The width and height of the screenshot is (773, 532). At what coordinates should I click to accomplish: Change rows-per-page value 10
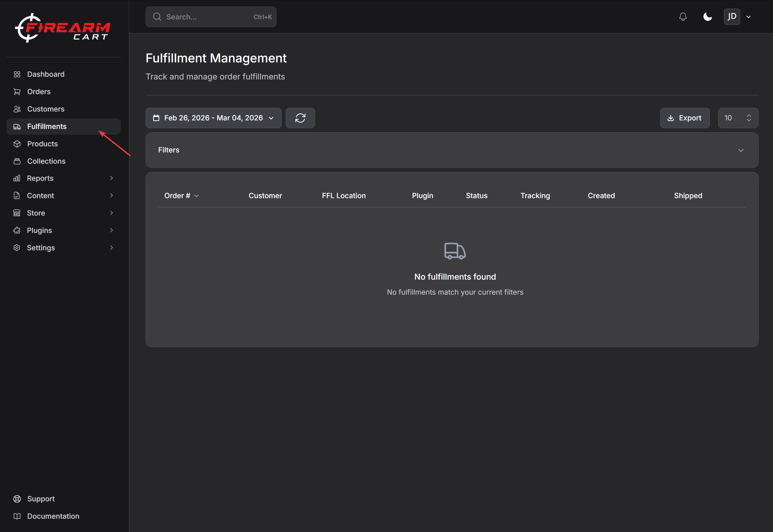click(738, 118)
